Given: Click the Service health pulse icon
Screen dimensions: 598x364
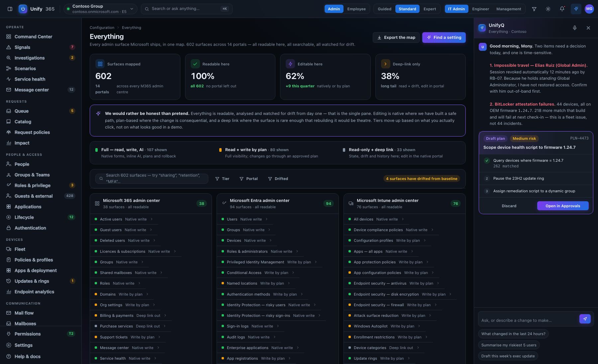Looking at the screenshot, I should pos(9,79).
